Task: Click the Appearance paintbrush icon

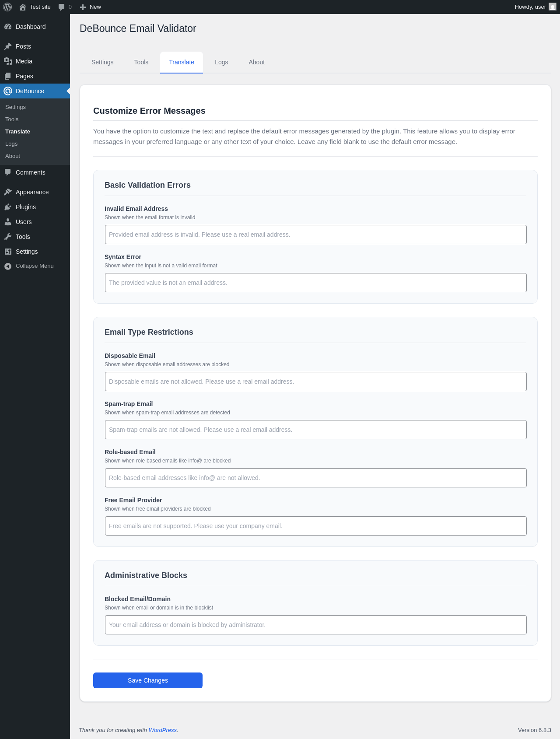Action: [8, 192]
